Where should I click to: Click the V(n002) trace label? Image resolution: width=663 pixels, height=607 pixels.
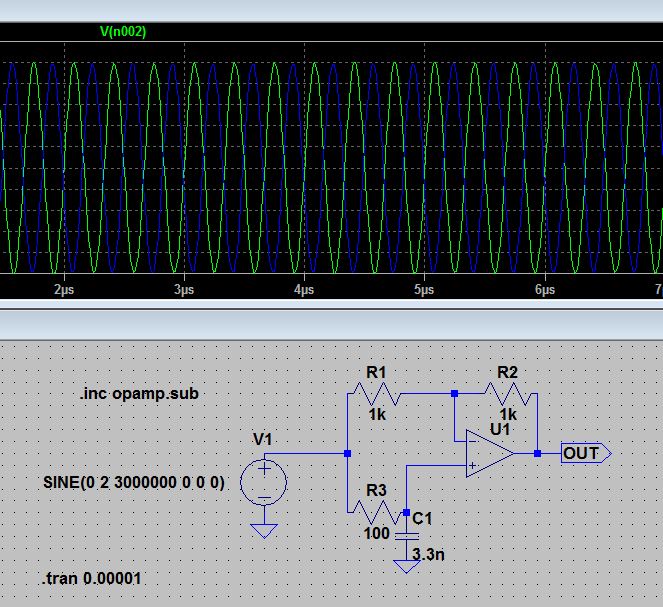coord(123,32)
